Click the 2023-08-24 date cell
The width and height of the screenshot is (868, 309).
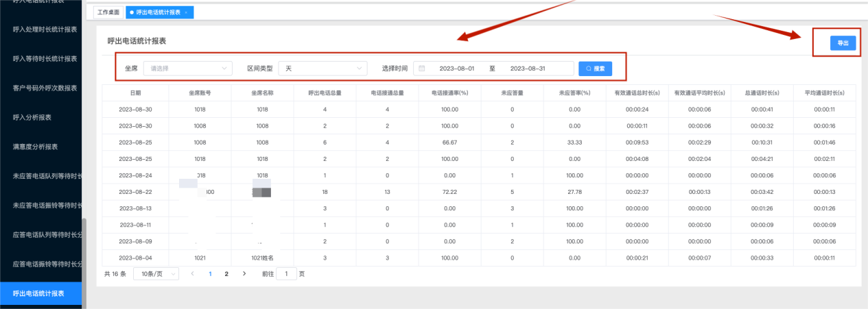pos(135,175)
